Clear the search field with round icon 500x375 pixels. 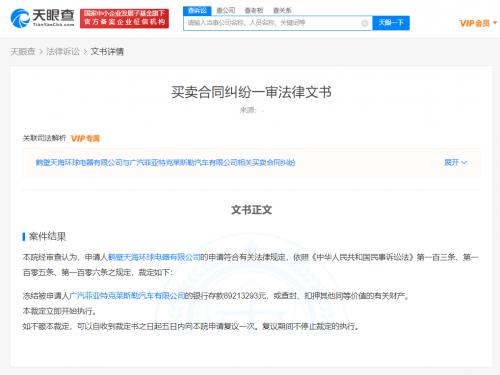(365, 23)
